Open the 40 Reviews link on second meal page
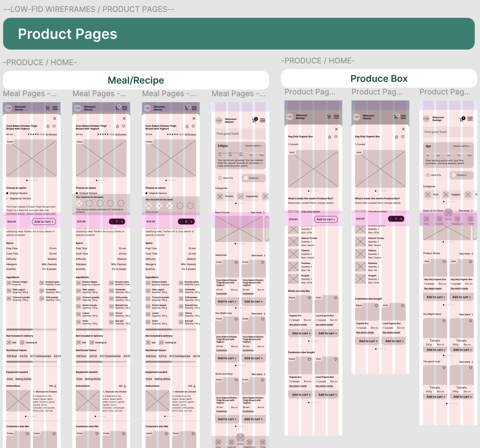The image size is (480, 448). [121, 134]
